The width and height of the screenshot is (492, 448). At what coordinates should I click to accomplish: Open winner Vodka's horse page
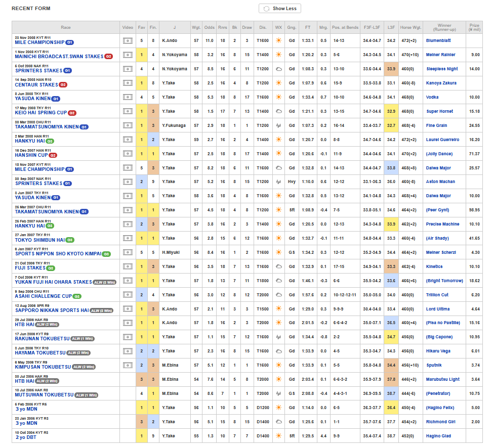[x=432, y=97]
